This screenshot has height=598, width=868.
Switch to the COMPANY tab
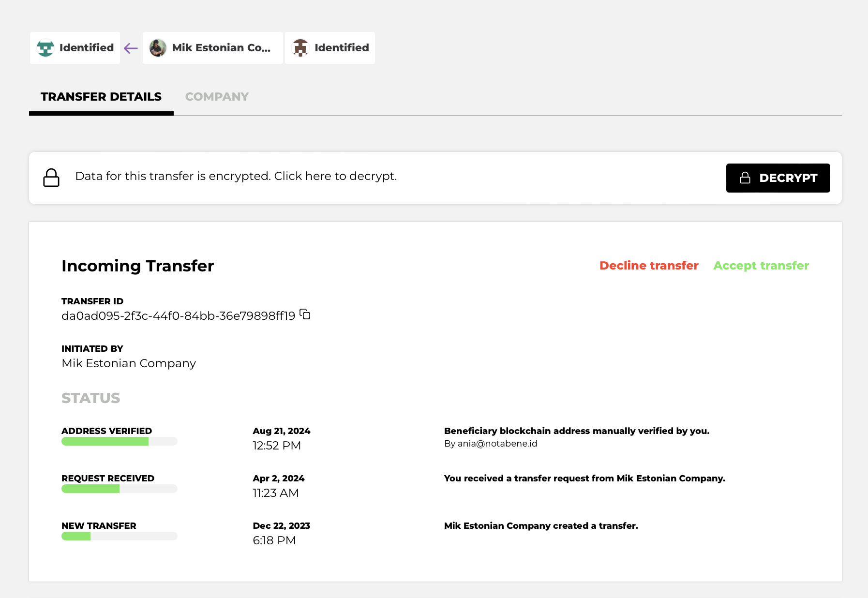tap(217, 97)
